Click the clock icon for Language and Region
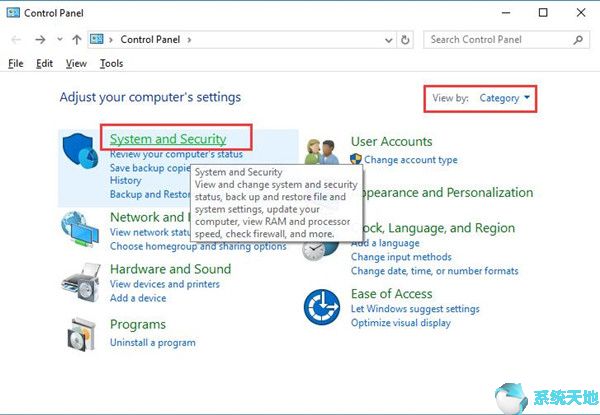Screen dimensions: 600x415 click(x=320, y=251)
